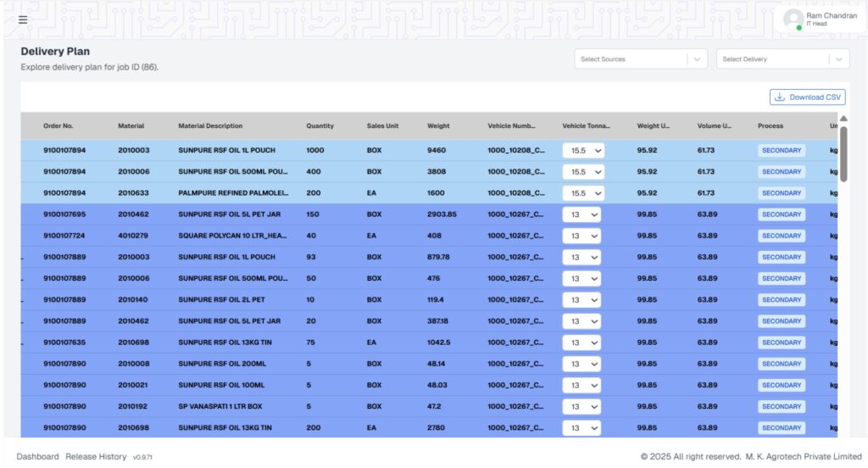868x468 pixels.
Task: Open the hamburger navigation menu
Action: (23, 20)
